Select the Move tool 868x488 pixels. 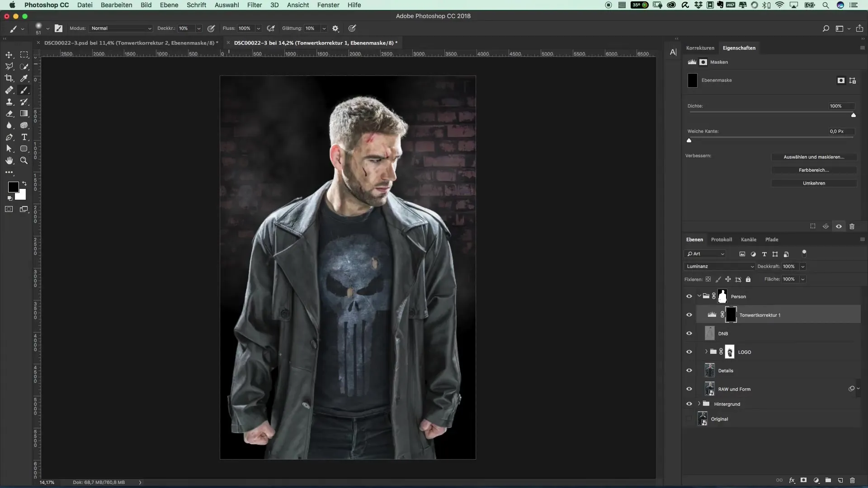click(x=9, y=55)
